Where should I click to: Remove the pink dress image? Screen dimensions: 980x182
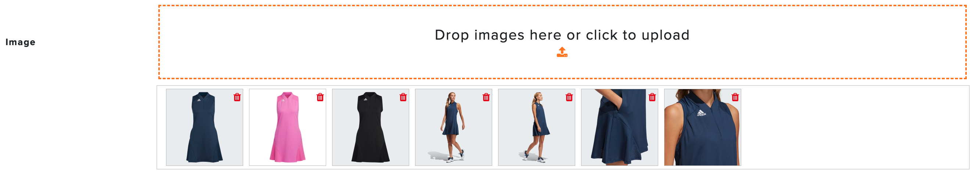(x=320, y=97)
